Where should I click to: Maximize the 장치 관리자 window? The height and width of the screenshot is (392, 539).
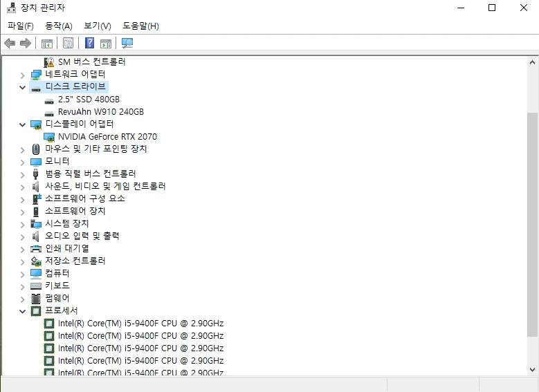click(492, 8)
